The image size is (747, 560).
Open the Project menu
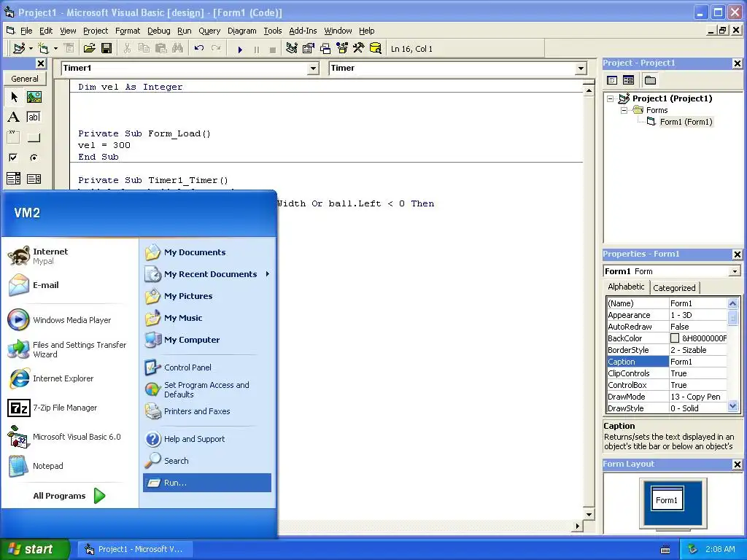[96, 31]
